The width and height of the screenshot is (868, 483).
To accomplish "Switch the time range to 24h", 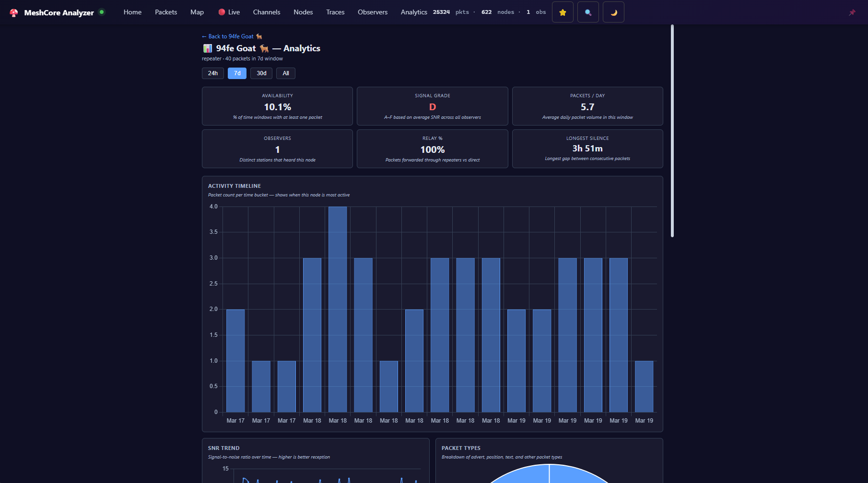I will coord(212,73).
